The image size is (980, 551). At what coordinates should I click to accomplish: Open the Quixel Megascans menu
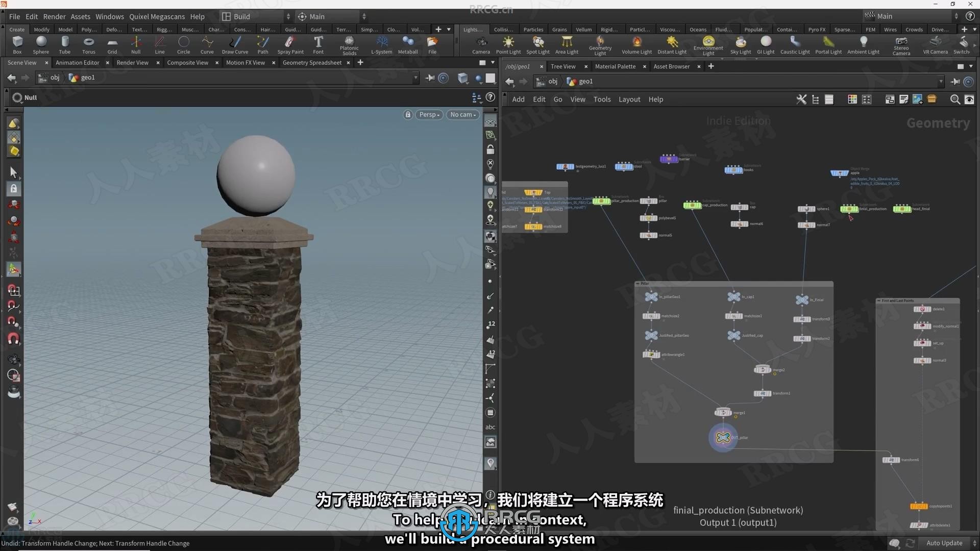[x=157, y=16]
